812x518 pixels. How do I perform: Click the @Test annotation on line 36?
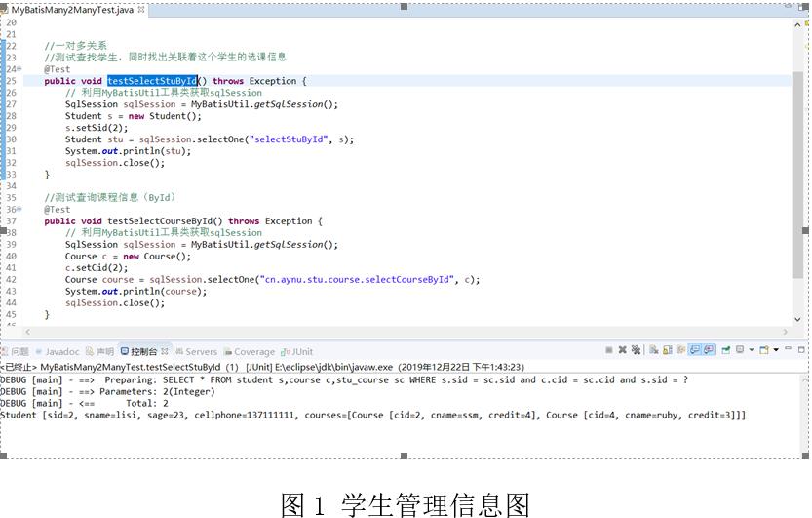pos(57,210)
